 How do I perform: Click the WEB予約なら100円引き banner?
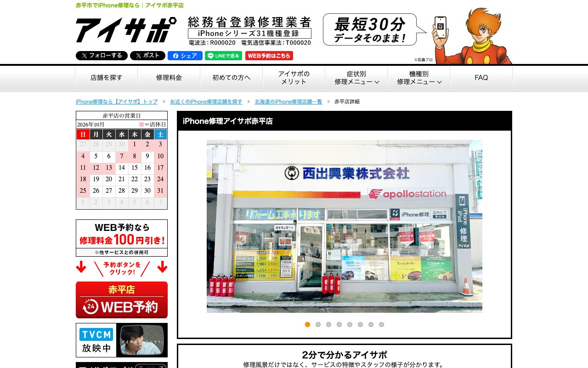[x=122, y=238]
